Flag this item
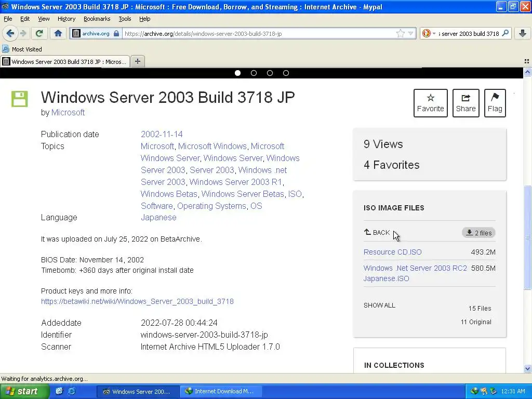 coord(495,103)
